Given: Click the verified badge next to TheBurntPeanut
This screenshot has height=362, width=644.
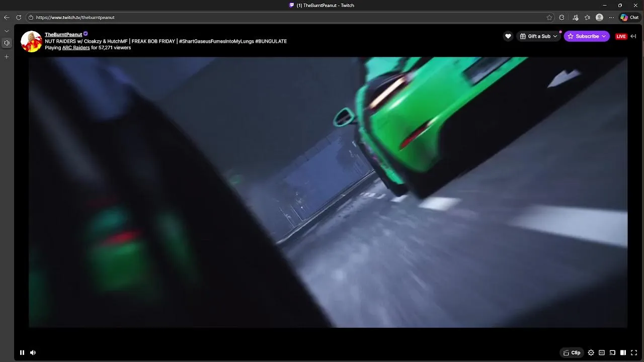Looking at the screenshot, I should (86, 34).
